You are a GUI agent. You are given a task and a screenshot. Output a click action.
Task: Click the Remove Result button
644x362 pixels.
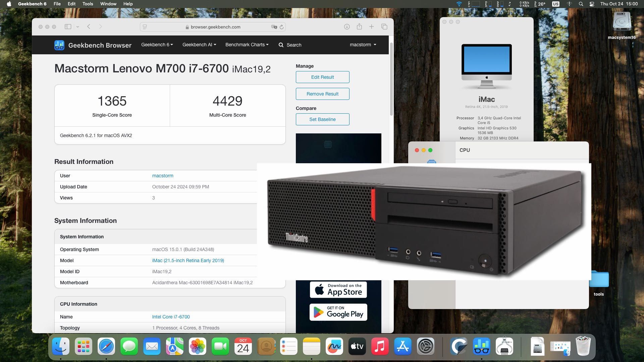click(x=322, y=94)
